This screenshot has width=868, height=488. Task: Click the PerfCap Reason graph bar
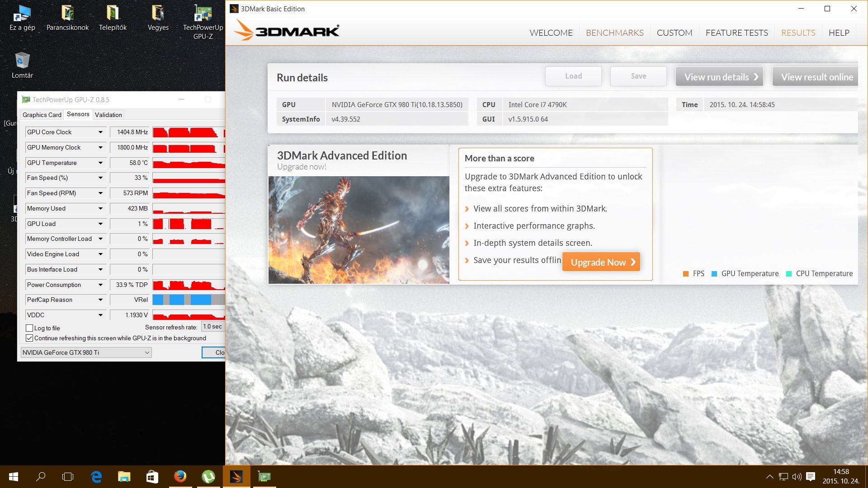(x=189, y=300)
